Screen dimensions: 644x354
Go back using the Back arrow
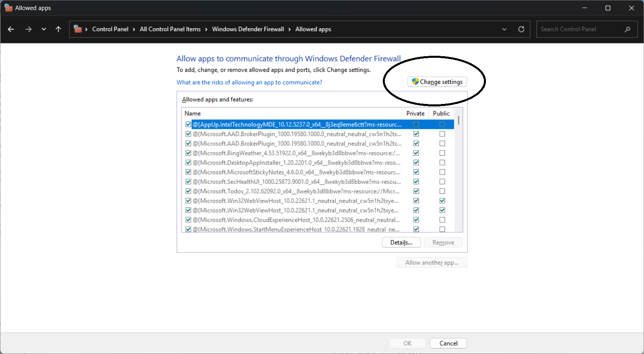coord(11,29)
